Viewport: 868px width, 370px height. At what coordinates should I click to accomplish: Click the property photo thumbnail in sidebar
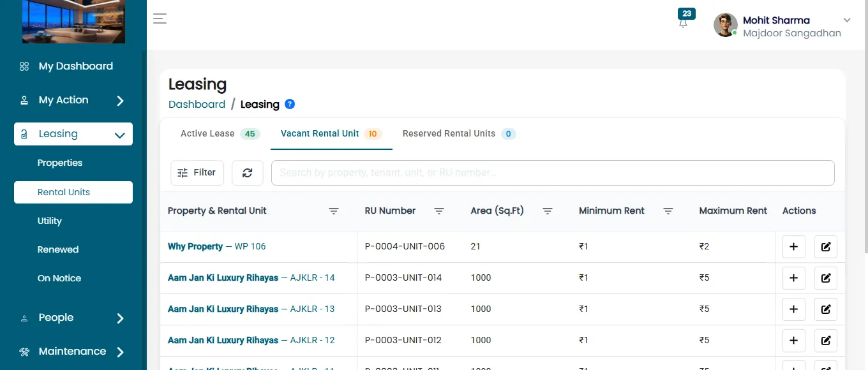73,22
